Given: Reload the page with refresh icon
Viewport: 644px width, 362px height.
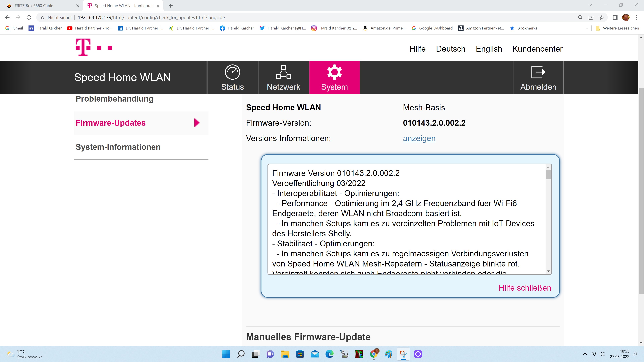Looking at the screenshot, I should 29,17.
